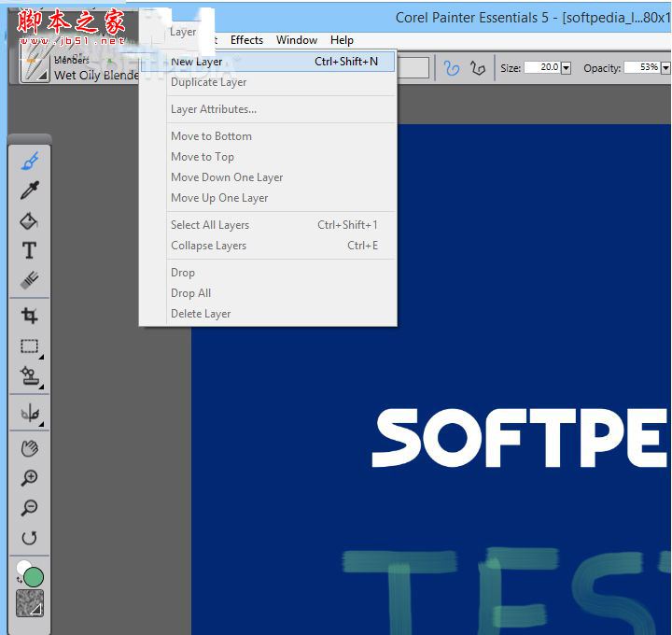Select the Rotate Page tool
Viewport: 672px width, 635px height.
point(30,537)
